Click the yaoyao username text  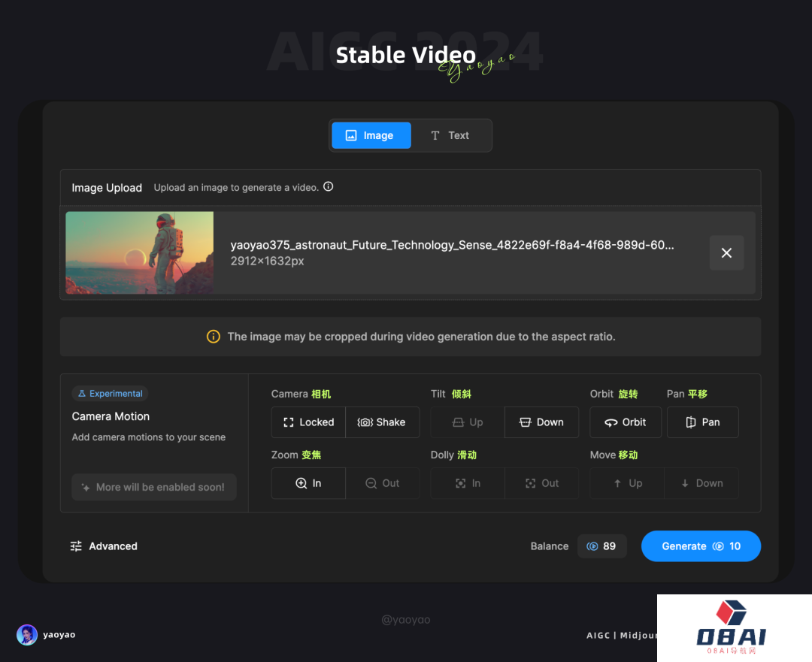coord(59,634)
